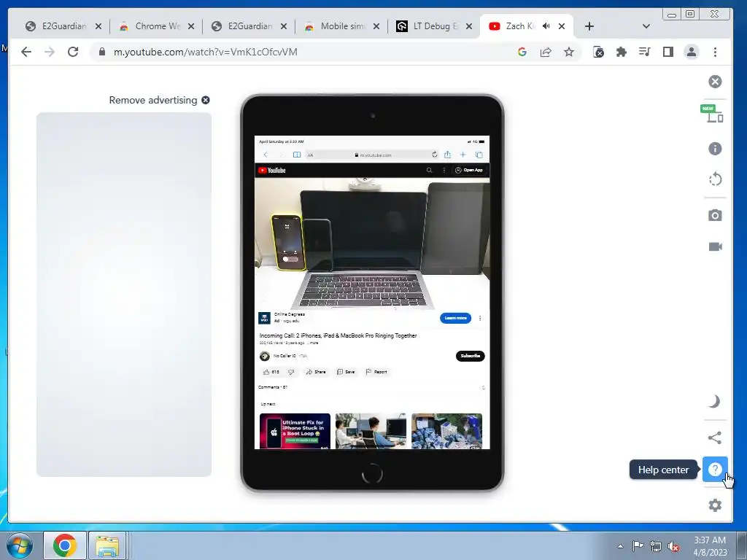Toggle dark mode with the moon icon

click(x=714, y=402)
